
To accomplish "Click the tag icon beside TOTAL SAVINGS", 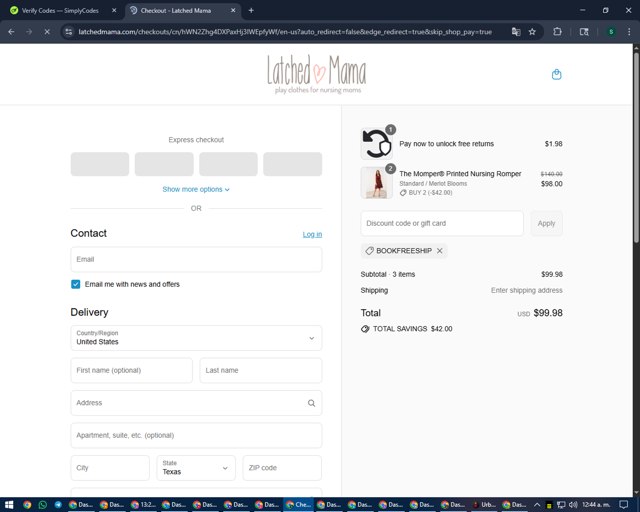I will point(365,329).
